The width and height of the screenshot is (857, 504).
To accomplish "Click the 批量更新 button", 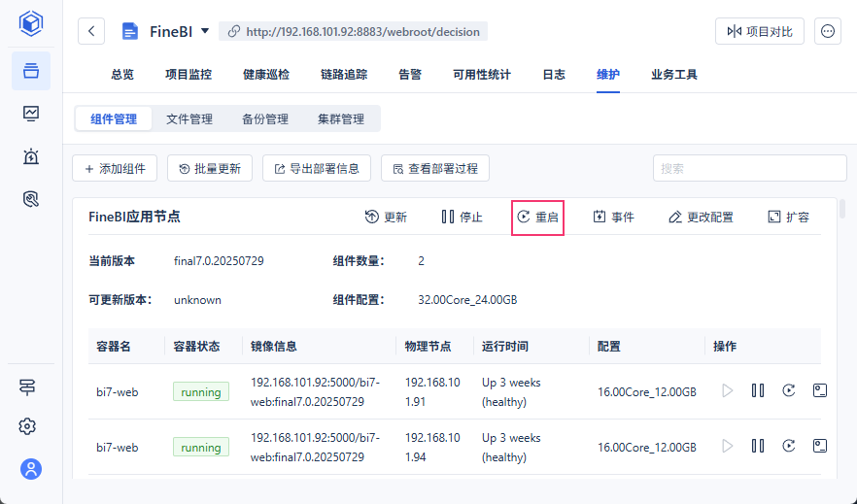I will click(x=210, y=168).
